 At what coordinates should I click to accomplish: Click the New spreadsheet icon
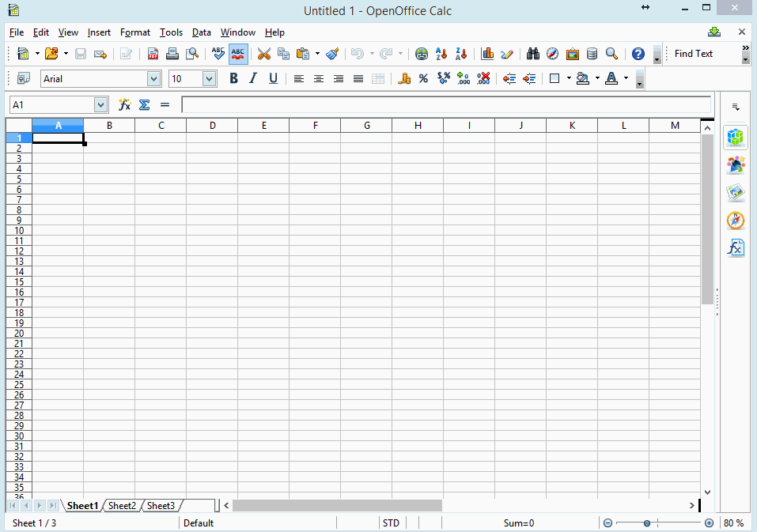(x=23, y=54)
